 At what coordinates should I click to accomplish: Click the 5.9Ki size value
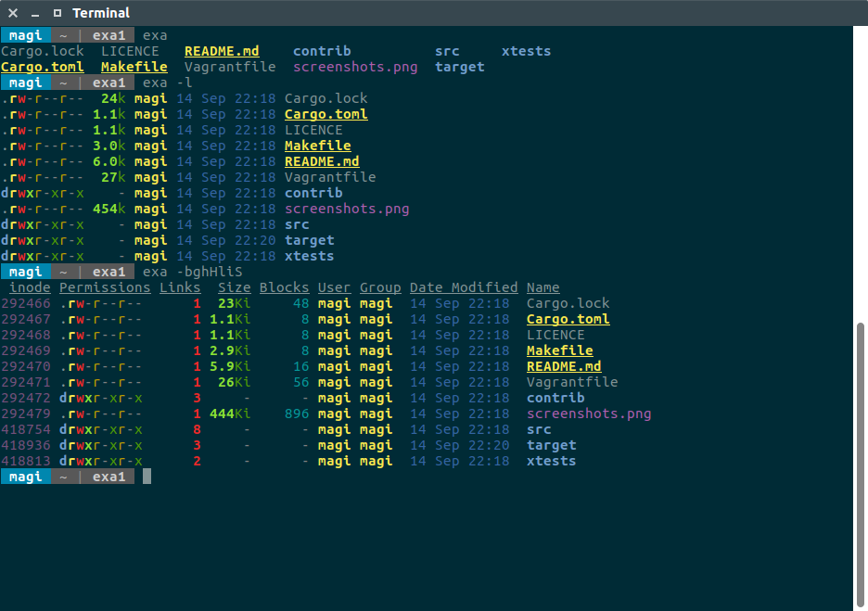pos(230,366)
